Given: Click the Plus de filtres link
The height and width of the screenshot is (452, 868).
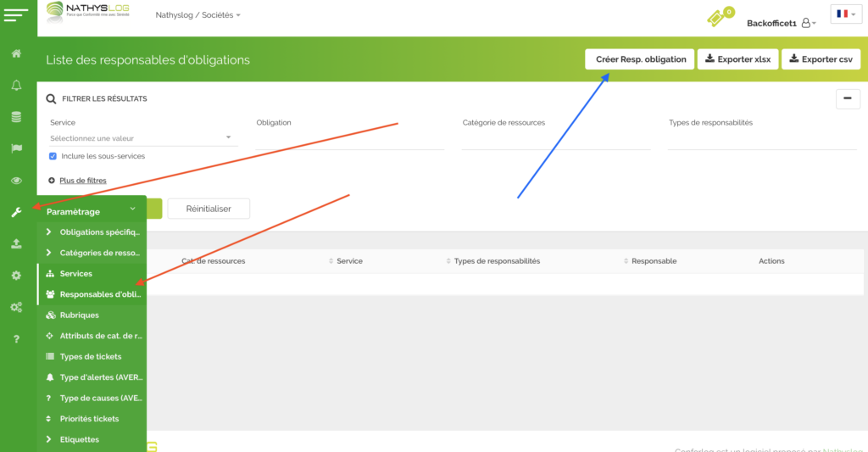Looking at the screenshot, I should coord(82,180).
